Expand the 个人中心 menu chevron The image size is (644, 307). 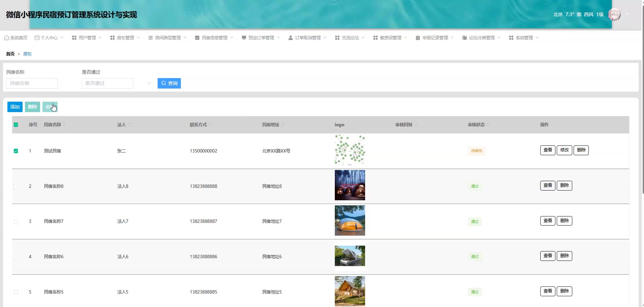[x=62, y=38]
